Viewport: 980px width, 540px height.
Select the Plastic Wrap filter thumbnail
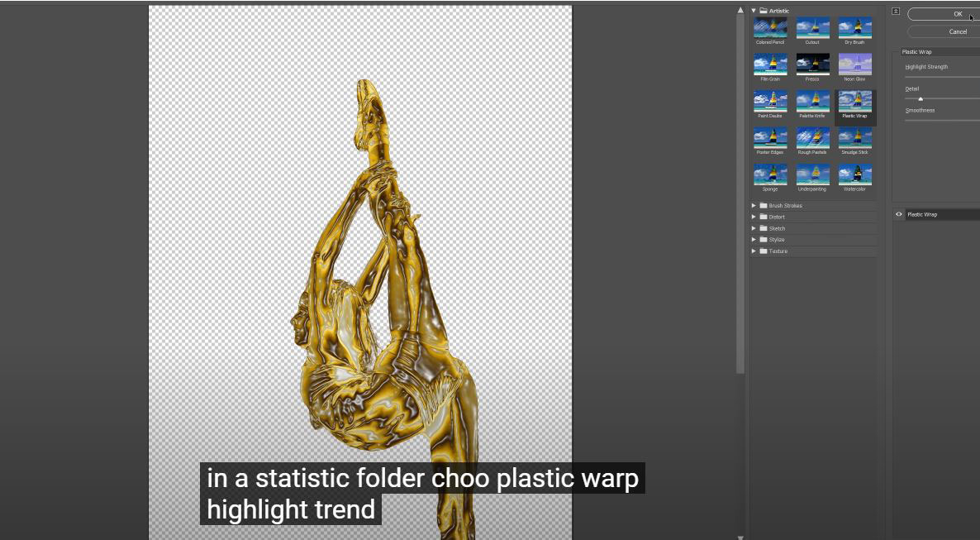click(x=854, y=102)
